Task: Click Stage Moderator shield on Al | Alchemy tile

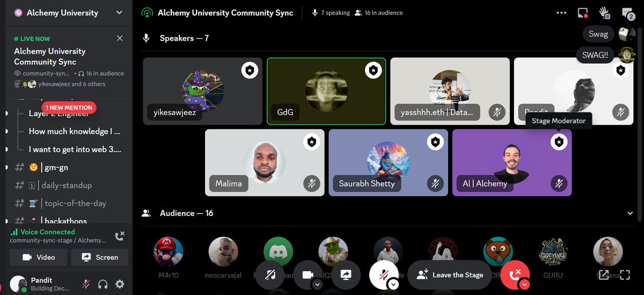Action: (x=559, y=142)
